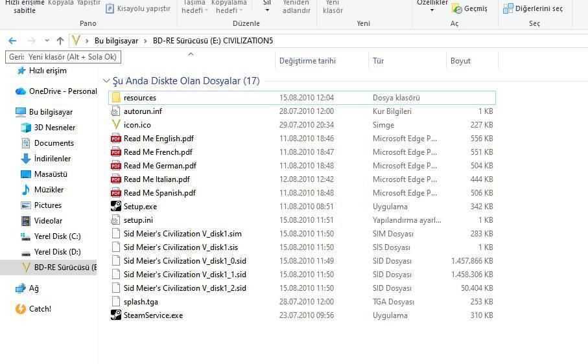Click 'Kısayolu yapıştır' in the ribbon

138,8
